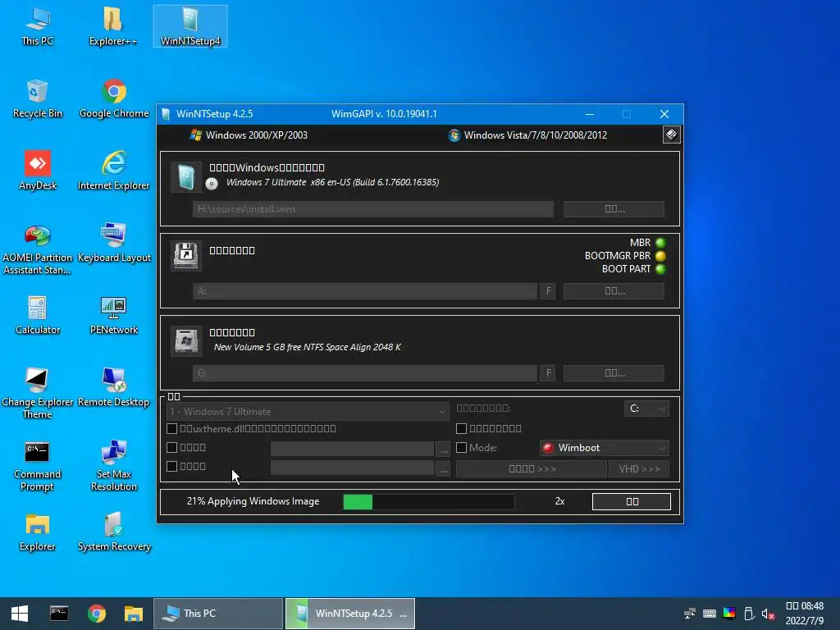Open the Recycle Bin

(38, 99)
